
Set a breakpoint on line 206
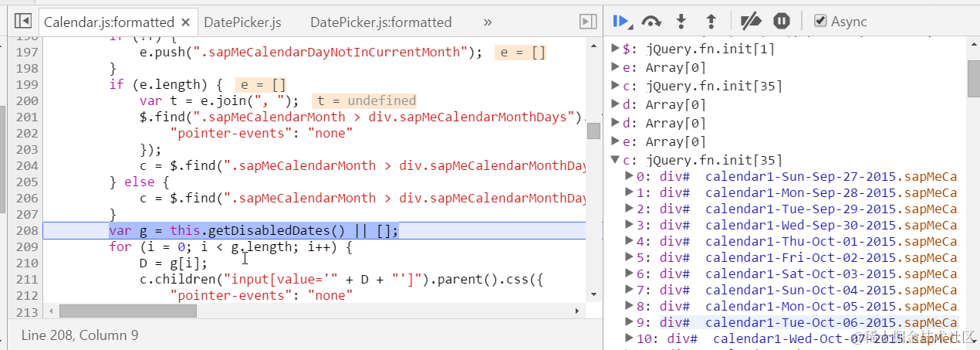27,198
